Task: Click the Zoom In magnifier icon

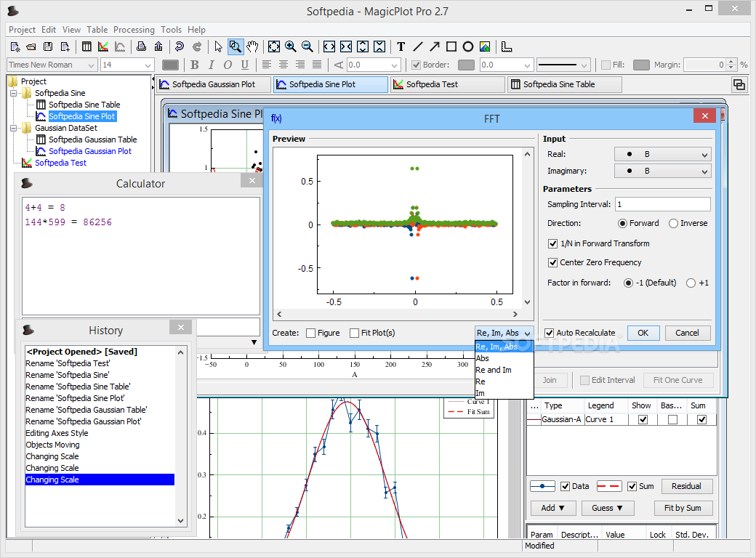Action: click(x=291, y=46)
